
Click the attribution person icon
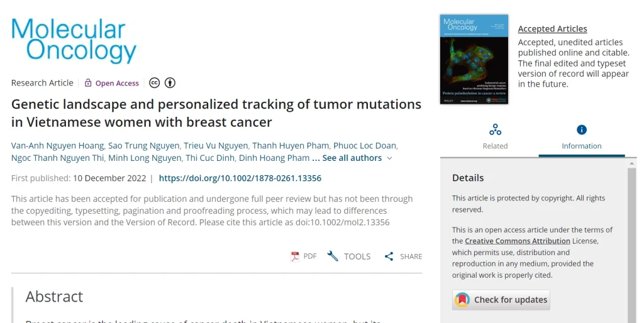(170, 83)
